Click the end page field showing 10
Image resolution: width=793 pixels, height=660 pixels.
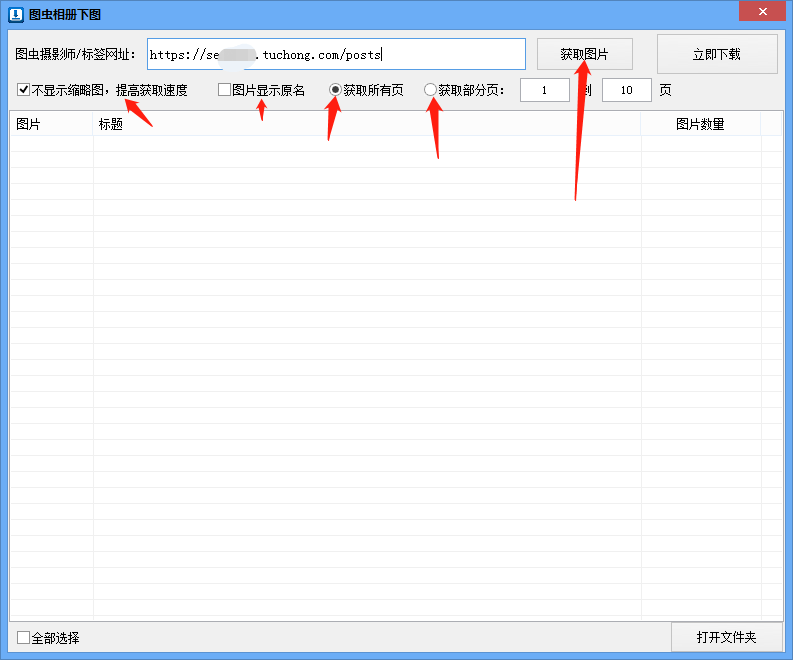coord(626,90)
